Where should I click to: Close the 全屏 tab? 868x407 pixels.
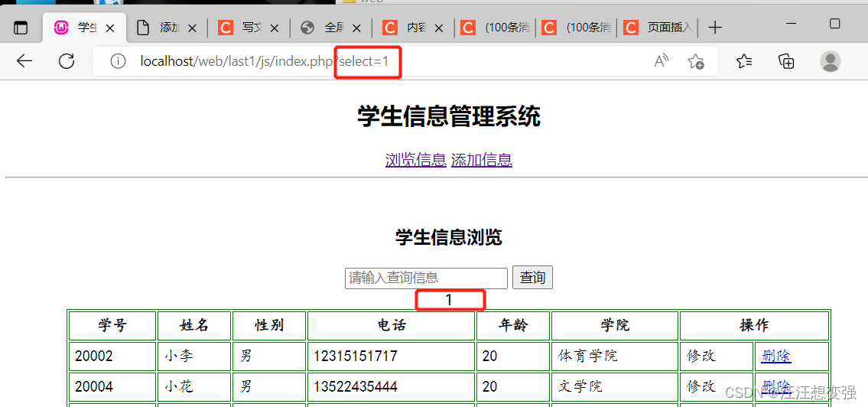click(x=357, y=28)
